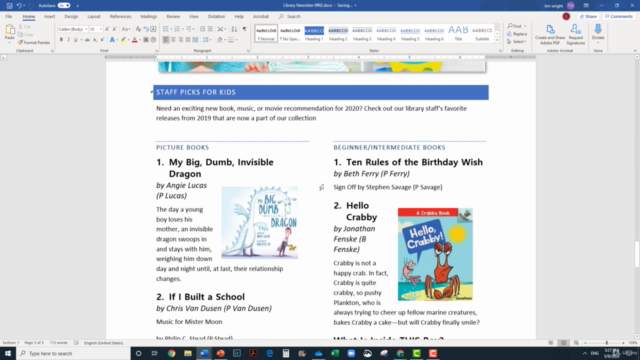Click the Sort icon
Viewport: 640px width, 360px height.
click(x=234, y=29)
